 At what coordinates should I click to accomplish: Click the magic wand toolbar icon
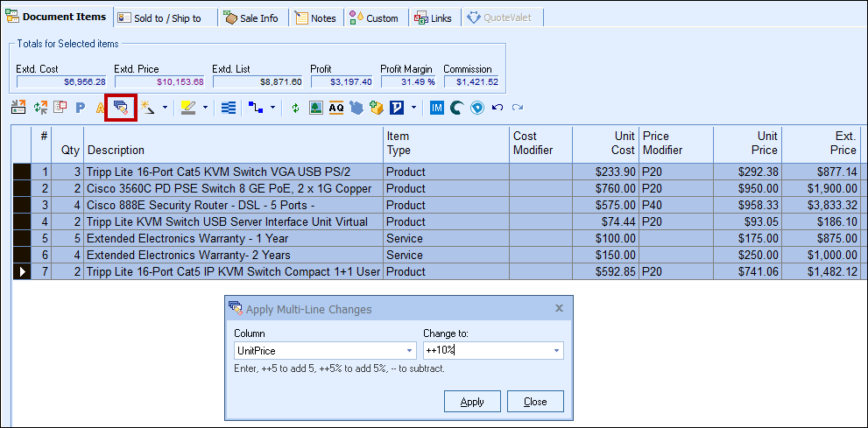coord(148,108)
